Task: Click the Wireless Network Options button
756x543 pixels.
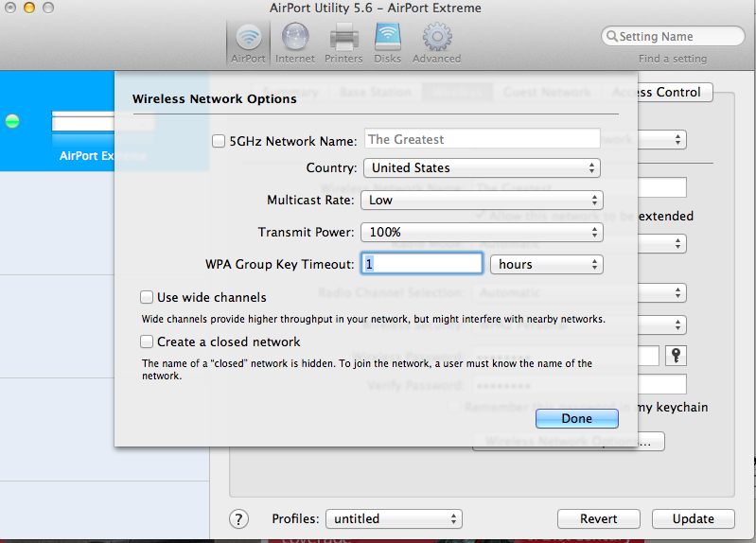Action: 569,441
